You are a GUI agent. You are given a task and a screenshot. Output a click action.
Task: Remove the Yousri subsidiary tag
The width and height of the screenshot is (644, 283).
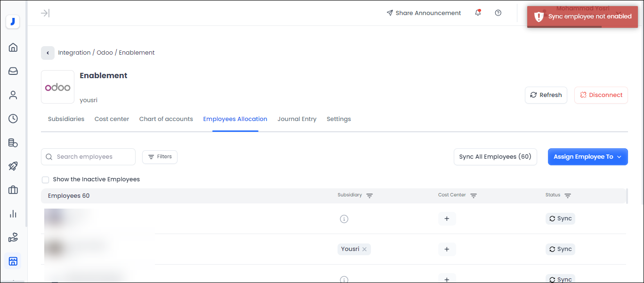coord(364,249)
